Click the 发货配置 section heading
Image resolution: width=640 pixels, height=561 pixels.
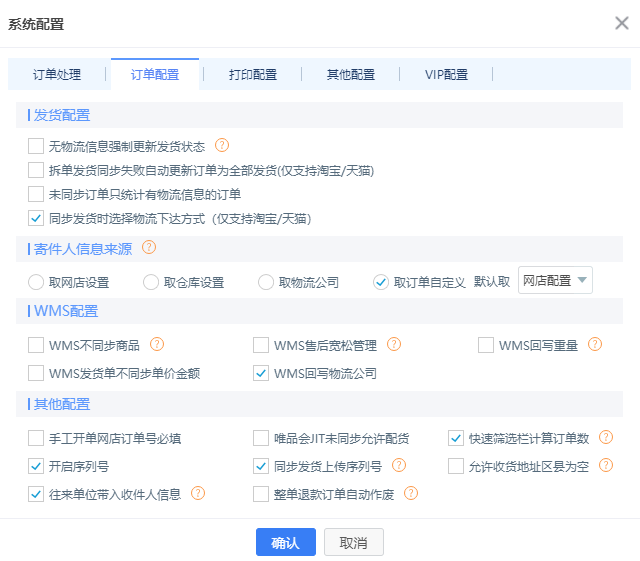[62, 115]
